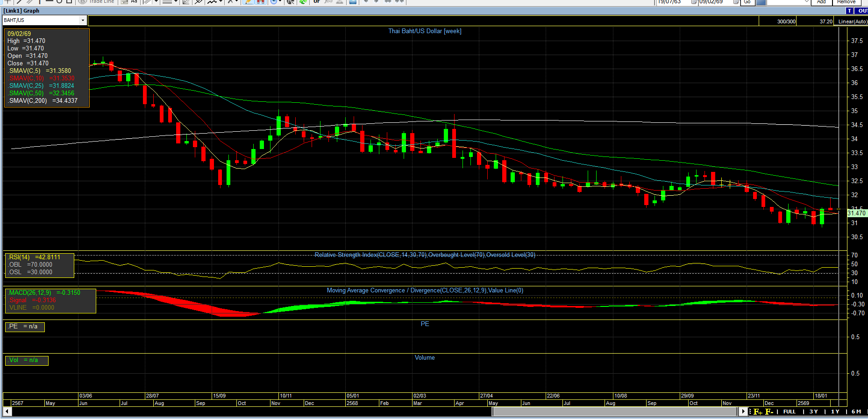Select the red SMAV(C,10) legend entry
This screenshot has height=419, width=868.
pyautogui.click(x=41, y=78)
